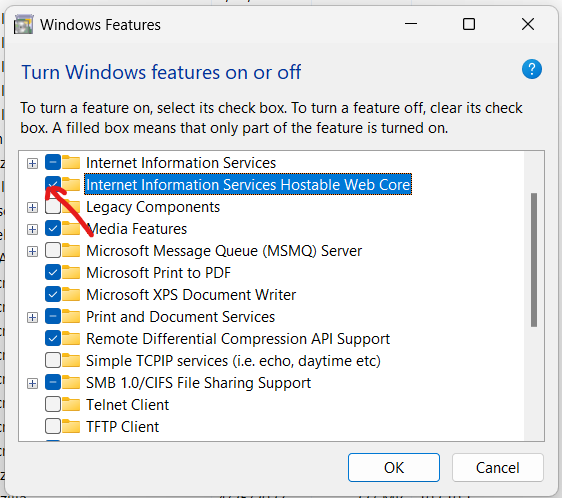Screen dimensions: 562x498
Task: Expand Print and Document Services node
Action: [x=32, y=317]
